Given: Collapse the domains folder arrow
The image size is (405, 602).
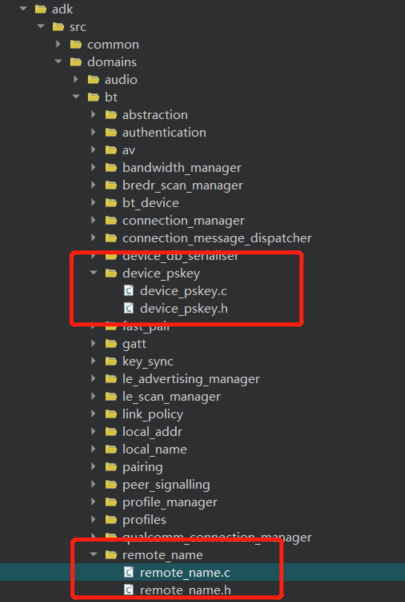Looking at the screenshot, I should coord(59,61).
